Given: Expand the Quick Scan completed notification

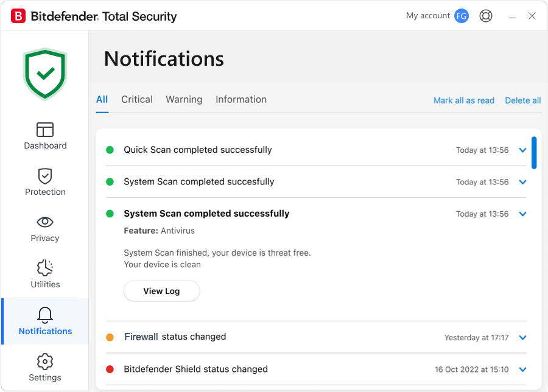Looking at the screenshot, I should [523, 150].
